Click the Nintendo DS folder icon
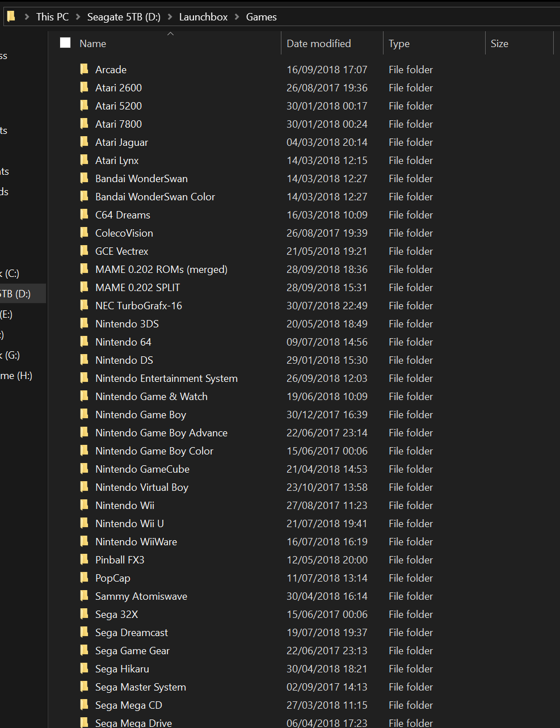The width and height of the screenshot is (560, 728). pos(84,360)
